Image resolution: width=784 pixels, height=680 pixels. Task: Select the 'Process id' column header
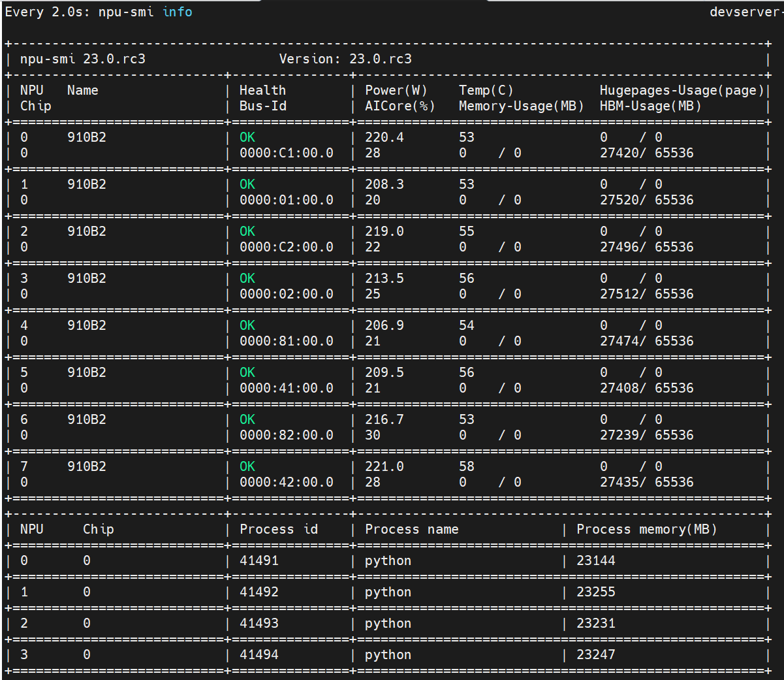pyautogui.click(x=279, y=529)
